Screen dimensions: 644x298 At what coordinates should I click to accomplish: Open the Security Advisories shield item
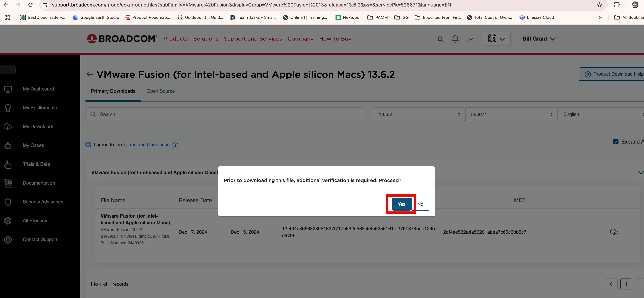pyautogui.click(x=43, y=202)
